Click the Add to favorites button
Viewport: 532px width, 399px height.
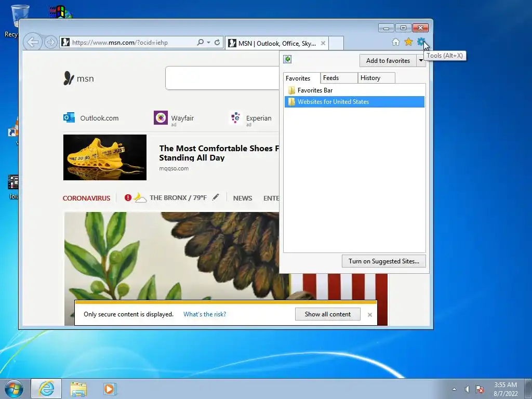tap(388, 61)
